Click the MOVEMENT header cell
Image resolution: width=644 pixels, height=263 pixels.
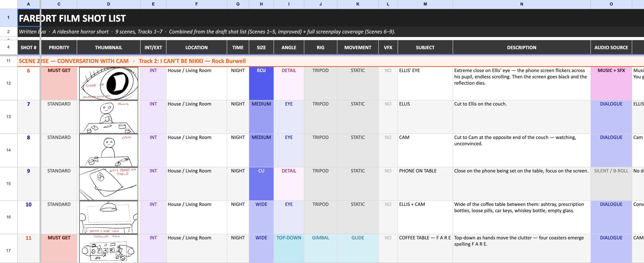(x=358, y=48)
